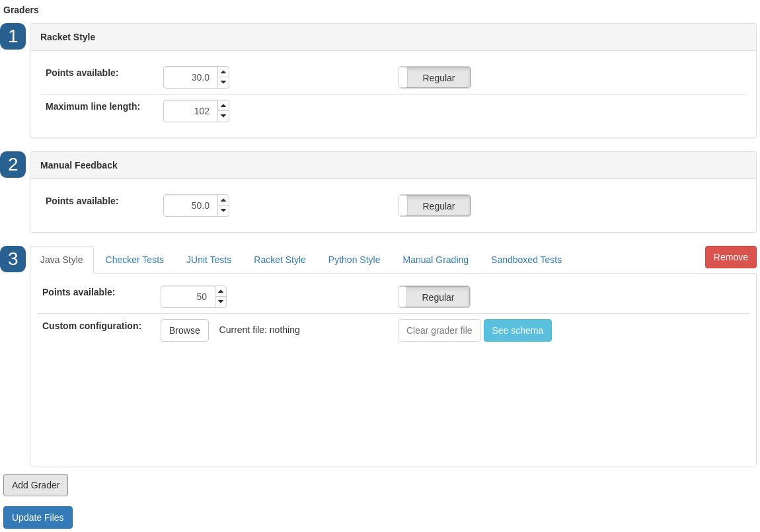
Task: Open the JUnit Tests tab
Action: click(209, 260)
